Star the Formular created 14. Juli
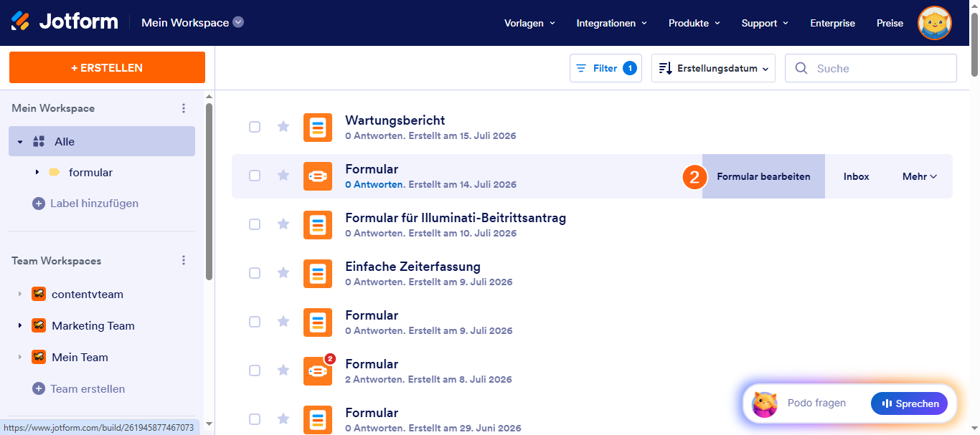980x435 pixels. [283, 176]
